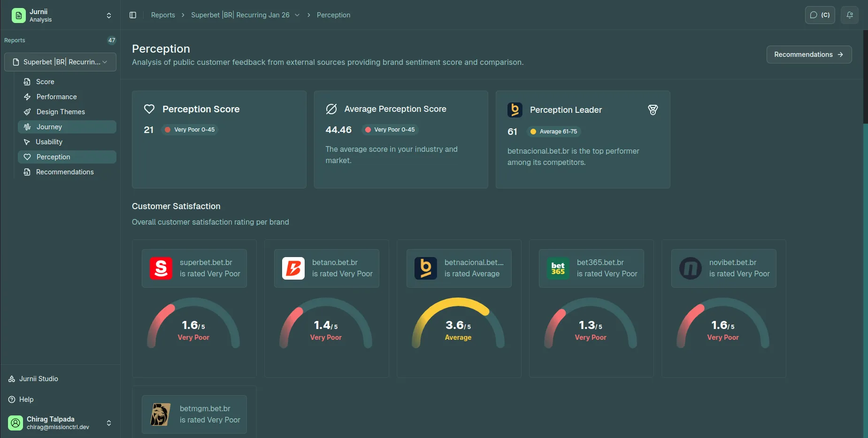Expand the Jurnii workspace switcher
Screen dimensions: 868x438
click(x=109, y=16)
